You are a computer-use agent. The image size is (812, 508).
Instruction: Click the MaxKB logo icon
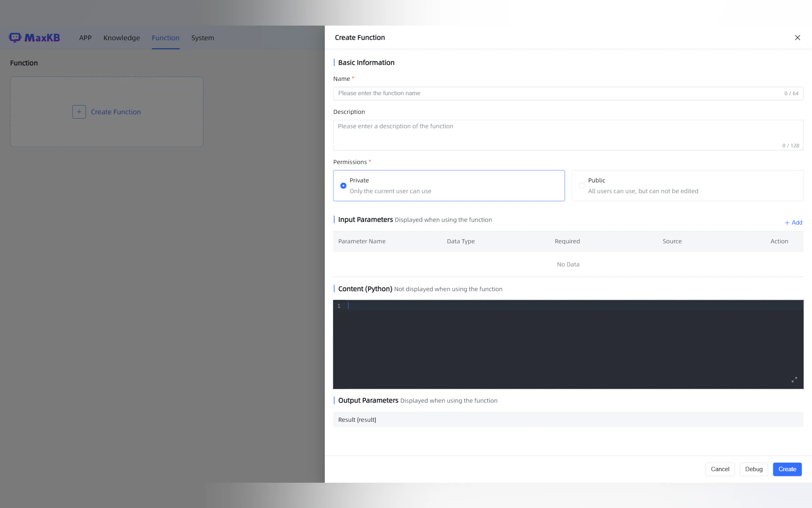(x=15, y=37)
